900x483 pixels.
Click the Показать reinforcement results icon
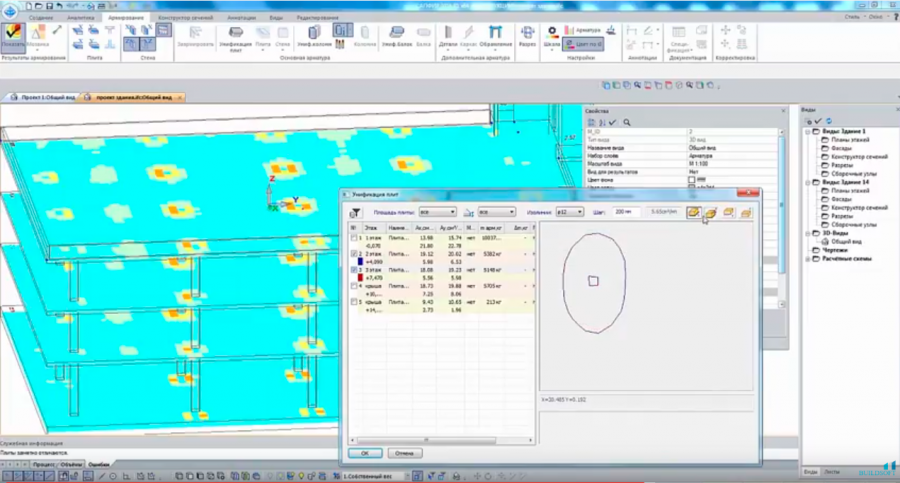pos(14,35)
